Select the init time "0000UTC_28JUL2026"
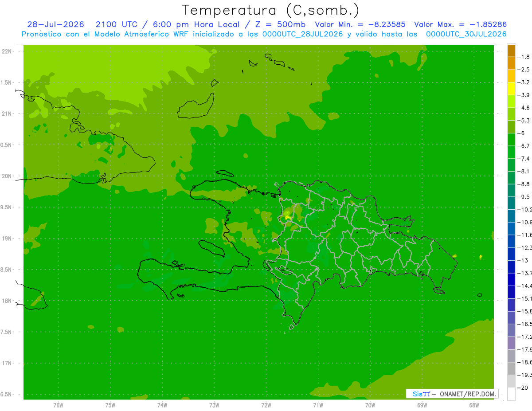 [x=303, y=34]
